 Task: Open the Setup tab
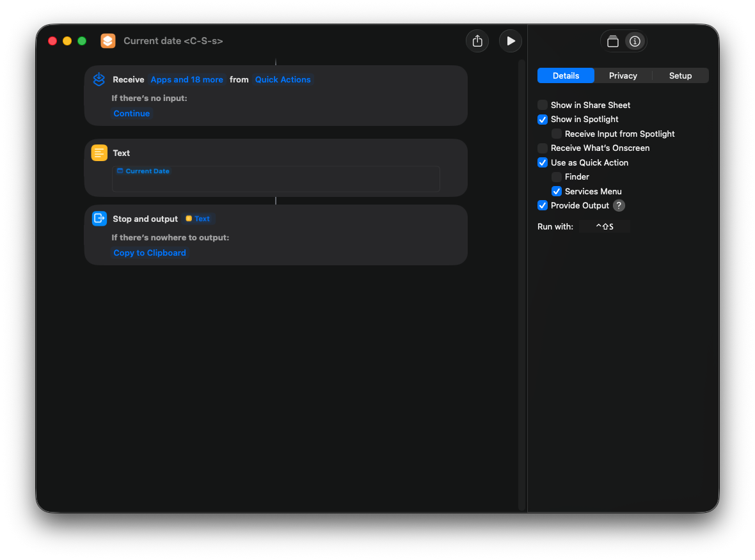point(680,75)
